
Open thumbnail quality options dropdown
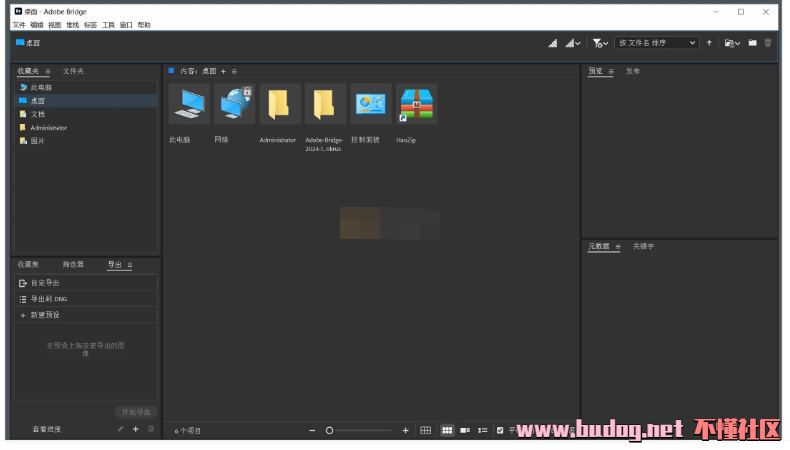tap(572, 43)
